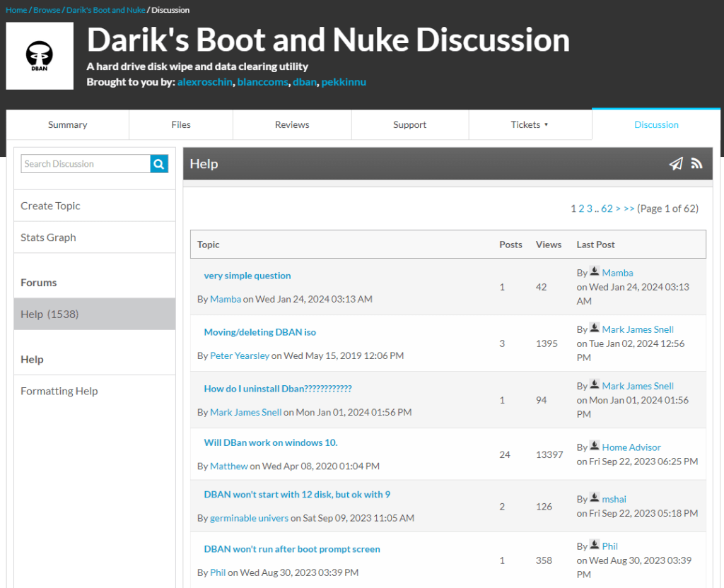Click Browse breadcrumb link
724x588 pixels.
pos(47,10)
